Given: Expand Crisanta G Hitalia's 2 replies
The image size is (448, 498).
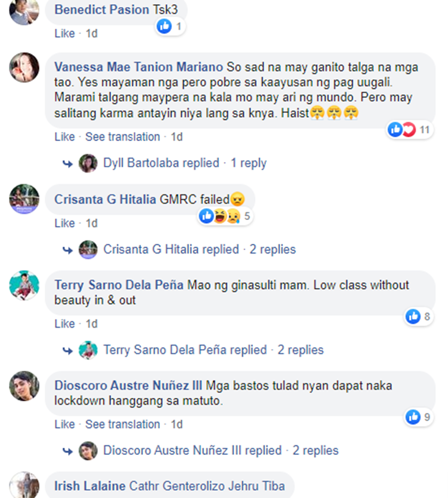Looking at the screenshot, I should 200,250.
